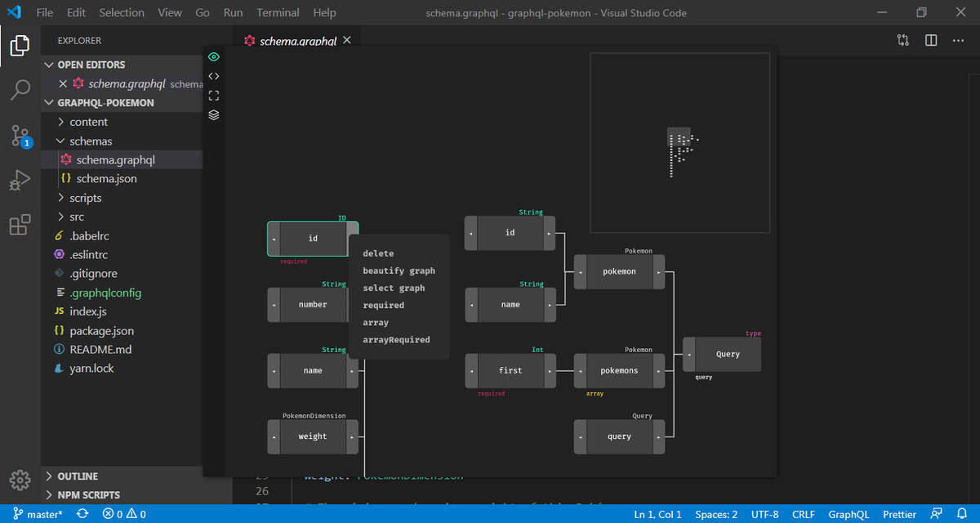980x523 pixels.
Task: Click the Open Changes compare icon
Action: 902,40
